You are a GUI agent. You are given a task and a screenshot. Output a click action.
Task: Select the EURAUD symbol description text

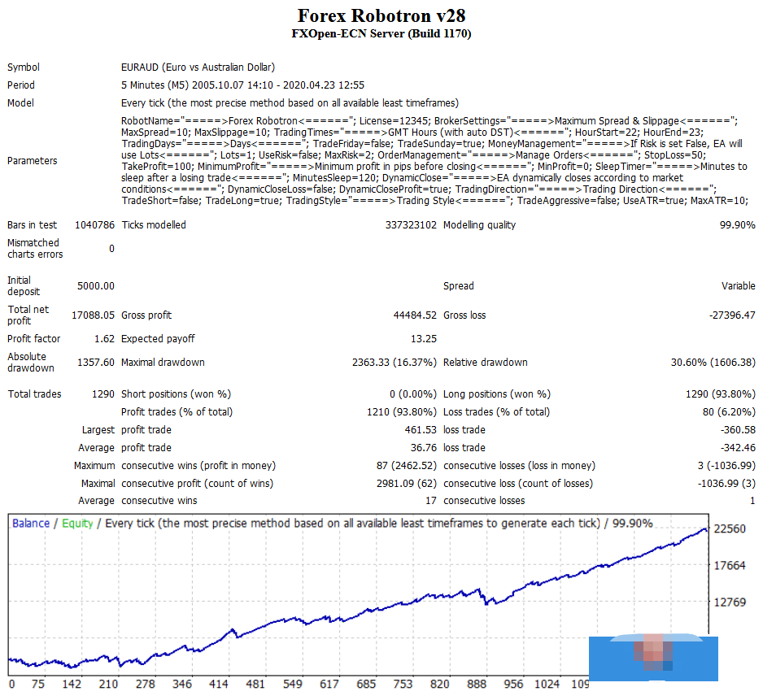[x=198, y=67]
